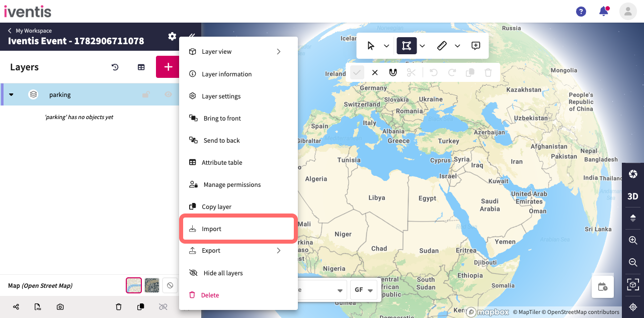Click Import in the context menu
Image resolution: width=644 pixels, height=318 pixels.
tap(238, 229)
